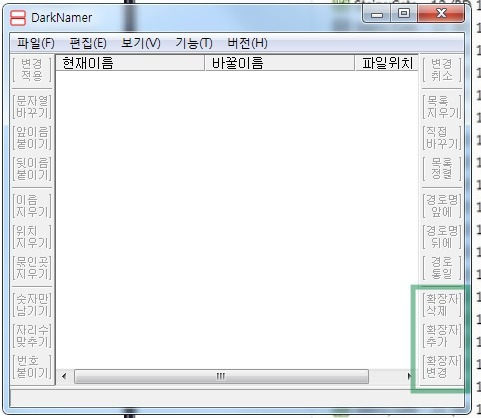
Task: Click the 번호 붙이기 button
Action: coord(32,367)
